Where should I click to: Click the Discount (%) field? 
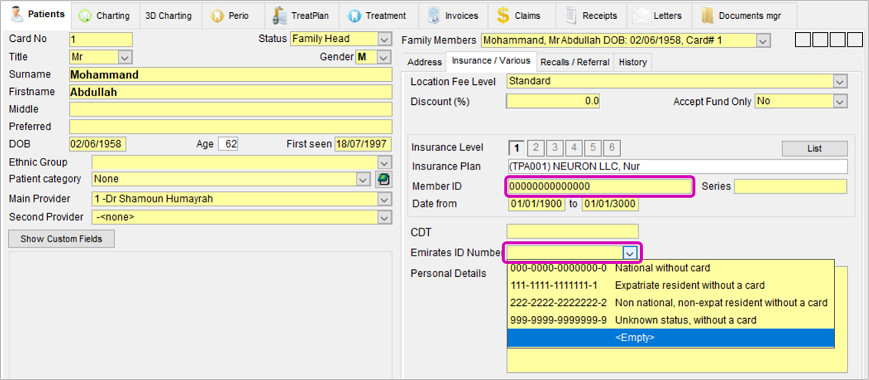(553, 101)
